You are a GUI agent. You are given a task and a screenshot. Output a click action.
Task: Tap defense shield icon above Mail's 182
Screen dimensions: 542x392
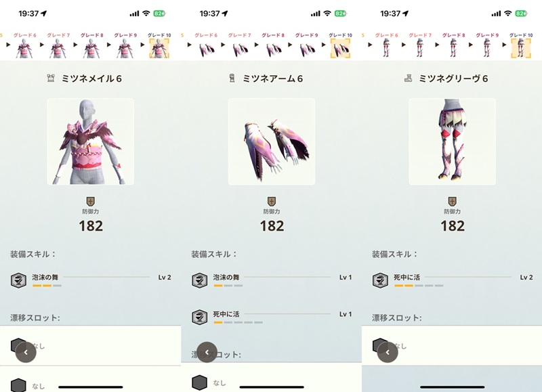pos(90,201)
